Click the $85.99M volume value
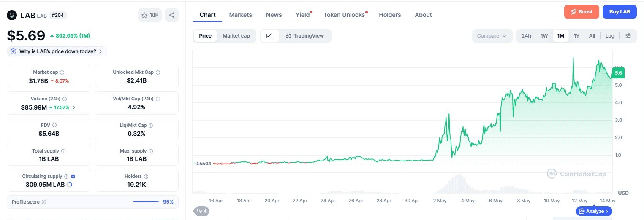 (x=34, y=107)
